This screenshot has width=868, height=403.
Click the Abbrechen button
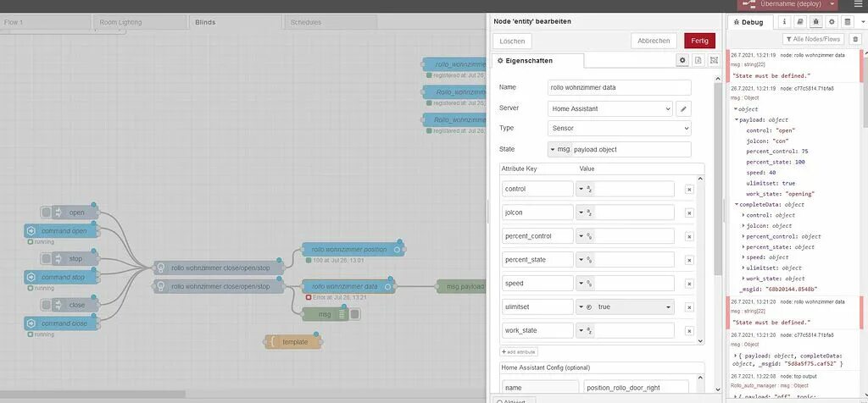[x=654, y=41]
